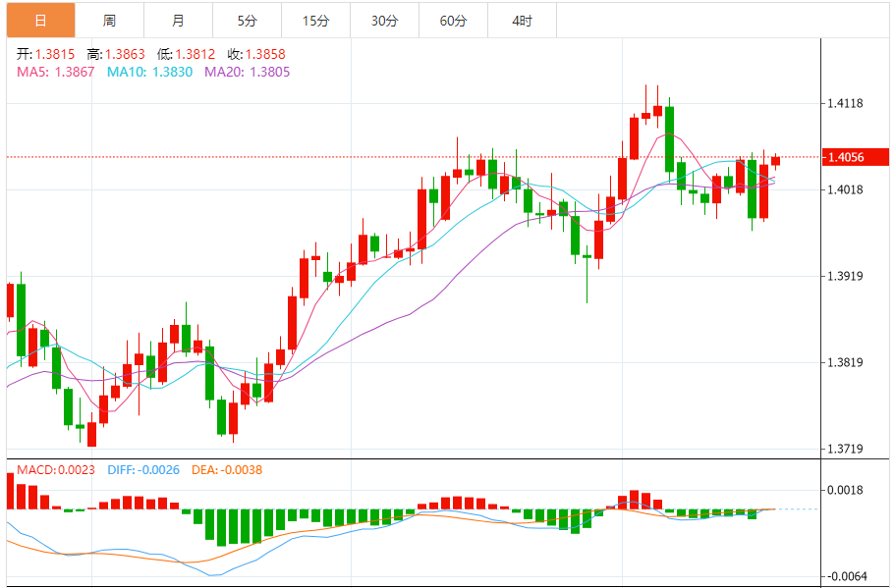Click the 收:1.3858 close price value
Viewport: 895px width, 588px height.
[256, 54]
